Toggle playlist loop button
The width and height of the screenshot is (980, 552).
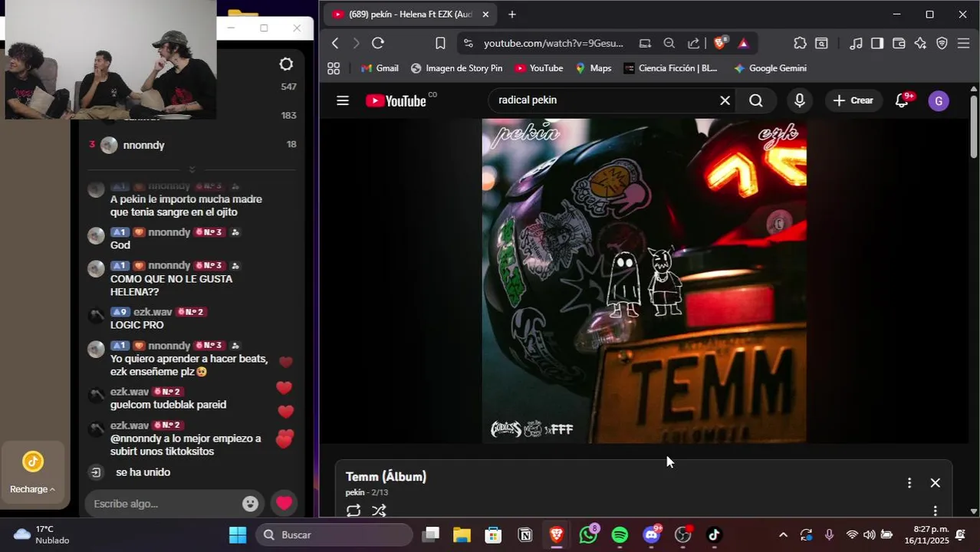(x=354, y=511)
